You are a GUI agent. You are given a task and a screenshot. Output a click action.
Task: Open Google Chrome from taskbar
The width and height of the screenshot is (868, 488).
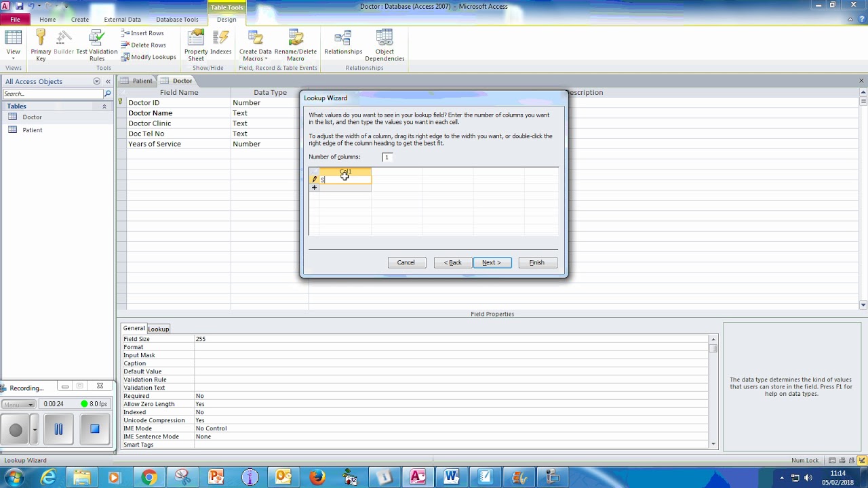[149, 477]
